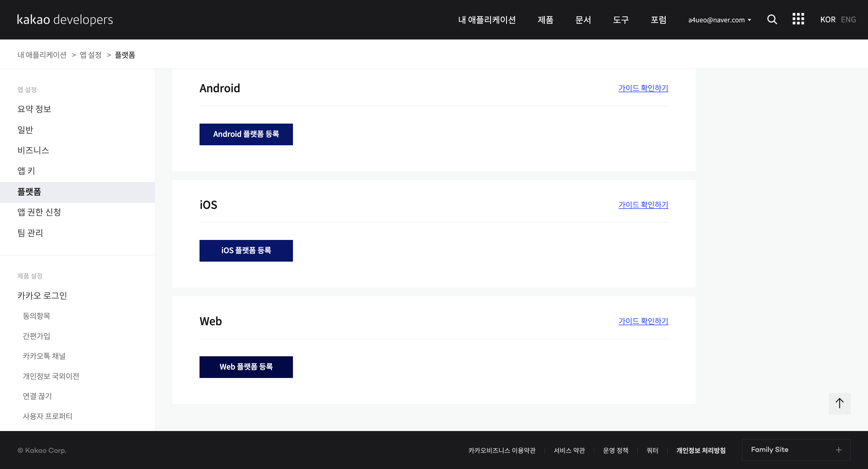The width and height of the screenshot is (868, 469).
Task: Open the apps grid icon
Action: coord(798,19)
